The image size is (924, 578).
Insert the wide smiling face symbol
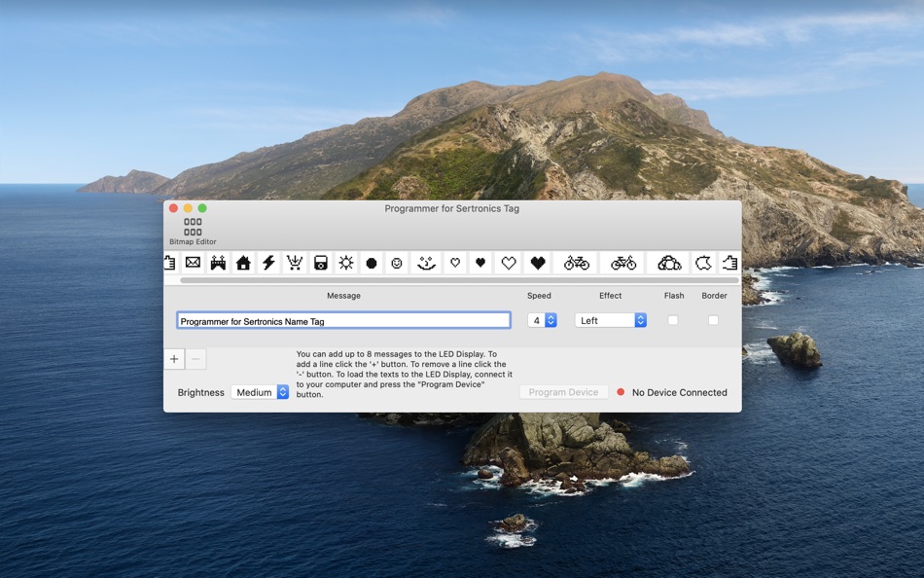coord(426,263)
